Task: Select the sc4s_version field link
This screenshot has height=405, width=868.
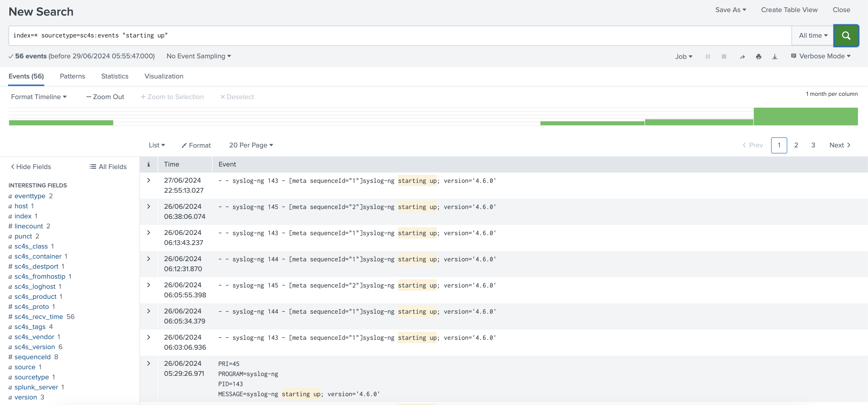Action: tap(34, 347)
